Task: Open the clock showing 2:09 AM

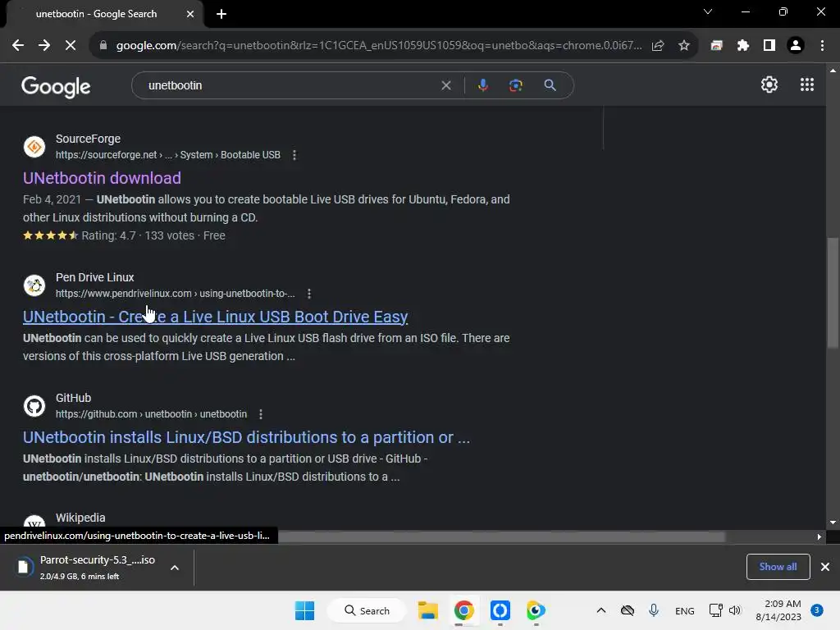Action: (x=778, y=610)
